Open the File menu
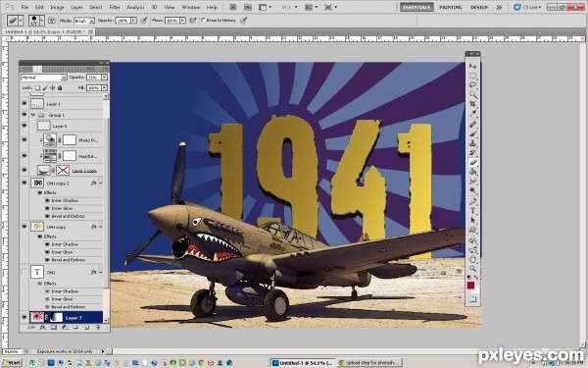The width and height of the screenshot is (588, 368). tap(24, 7)
